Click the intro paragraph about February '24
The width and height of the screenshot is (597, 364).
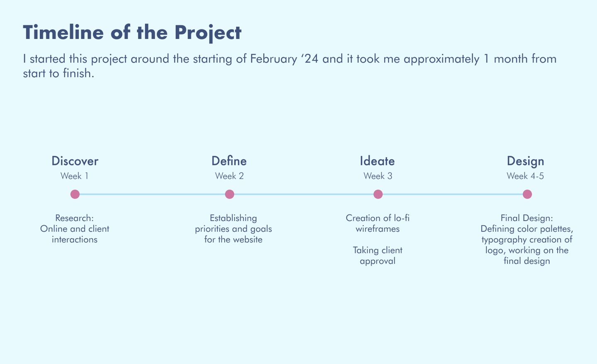[x=289, y=66]
